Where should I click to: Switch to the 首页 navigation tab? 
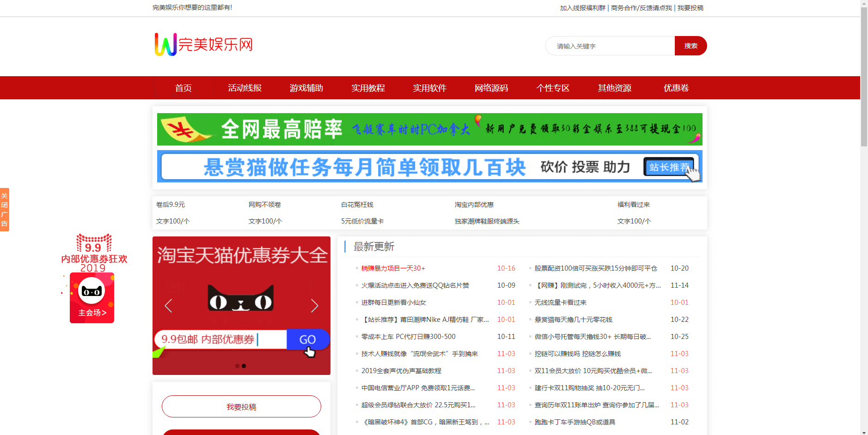click(x=183, y=88)
